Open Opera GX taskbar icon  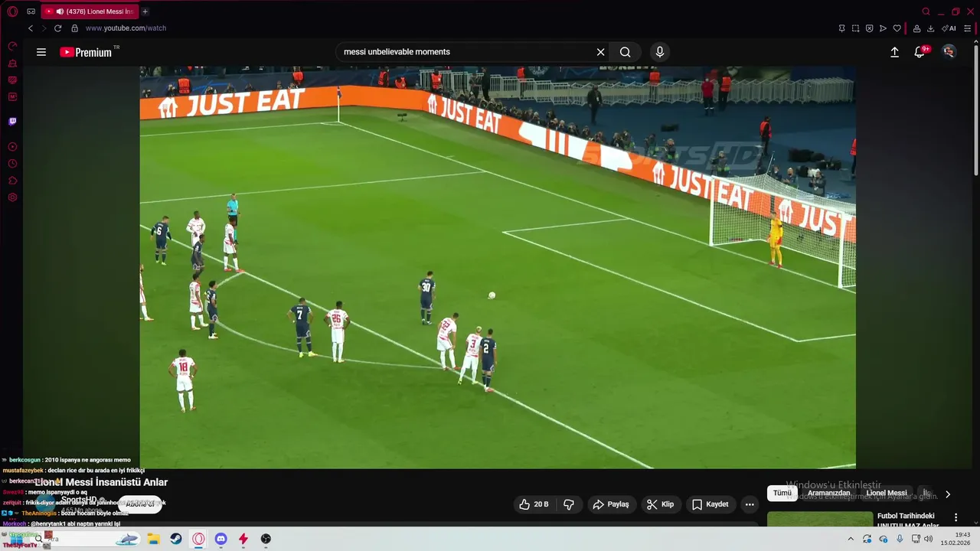[x=198, y=539]
